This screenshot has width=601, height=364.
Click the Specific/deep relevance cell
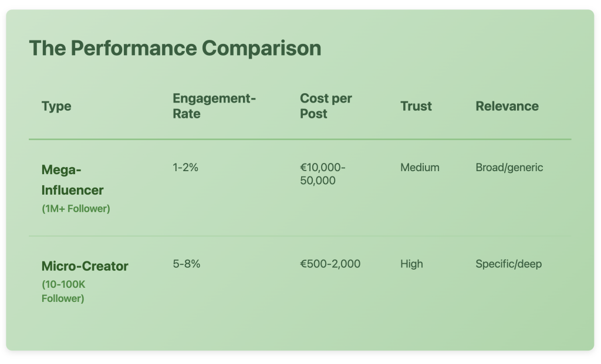tap(508, 264)
